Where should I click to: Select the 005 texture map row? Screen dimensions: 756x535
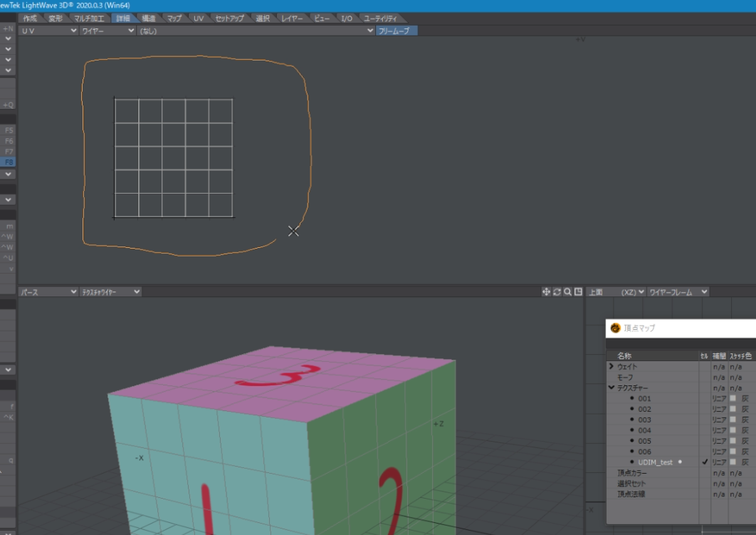pyautogui.click(x=644, y=441)
